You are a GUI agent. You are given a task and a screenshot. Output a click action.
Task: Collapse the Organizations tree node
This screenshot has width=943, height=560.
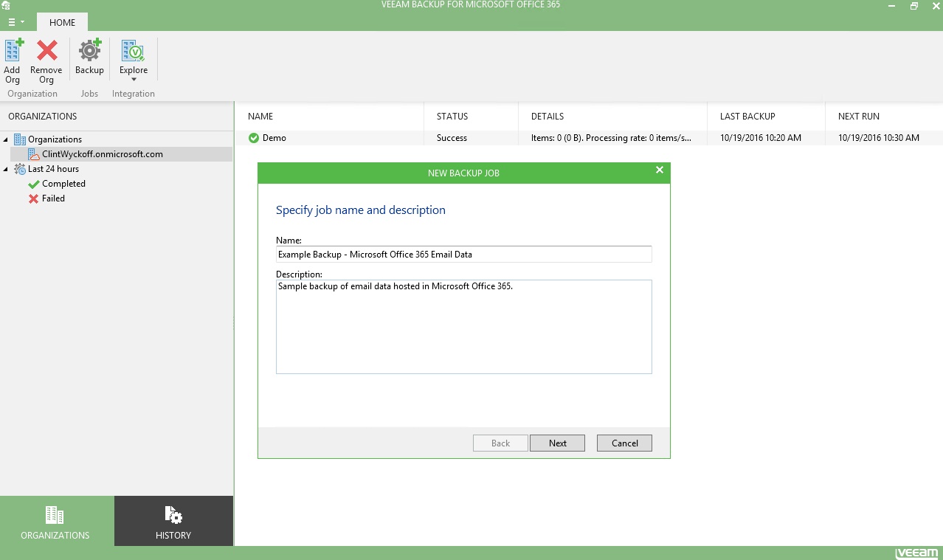point(7,139)
